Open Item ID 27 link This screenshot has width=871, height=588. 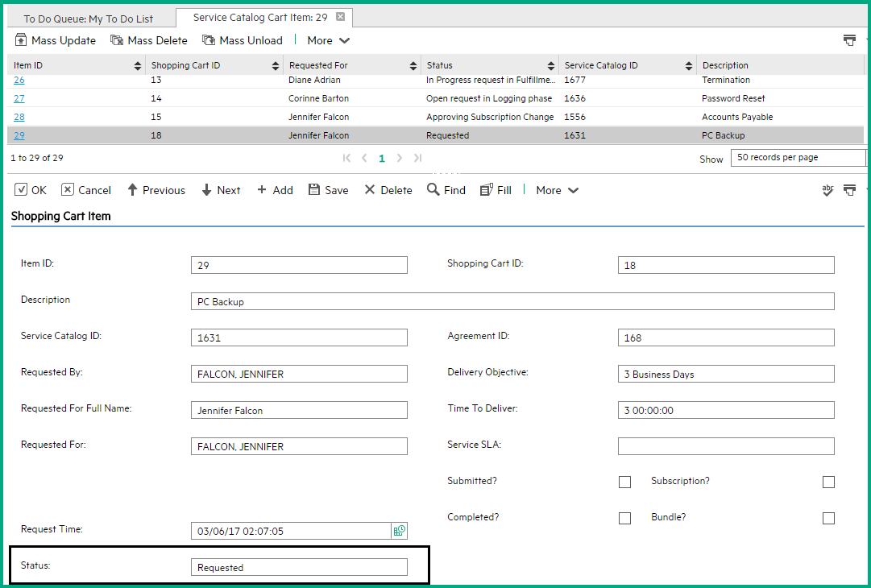pyautogui.click(x=19, y=98)
